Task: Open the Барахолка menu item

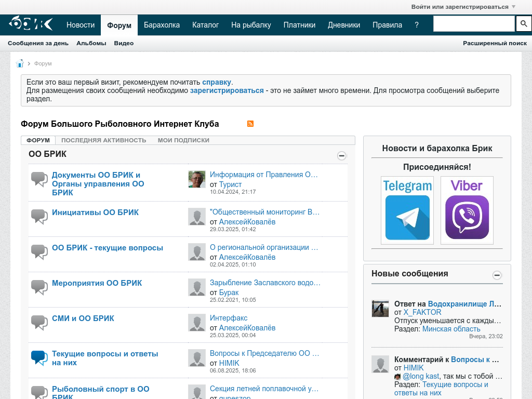Action: click(x=162, y=25)
